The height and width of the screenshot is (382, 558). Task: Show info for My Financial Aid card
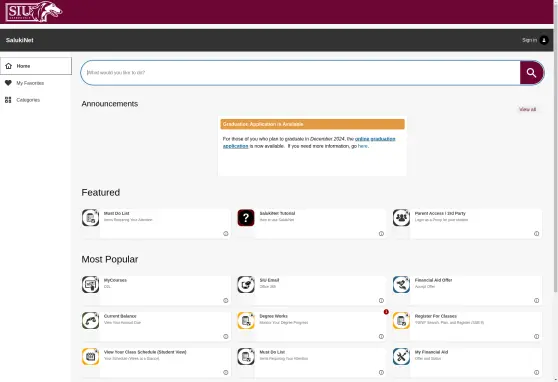[536, 372]
